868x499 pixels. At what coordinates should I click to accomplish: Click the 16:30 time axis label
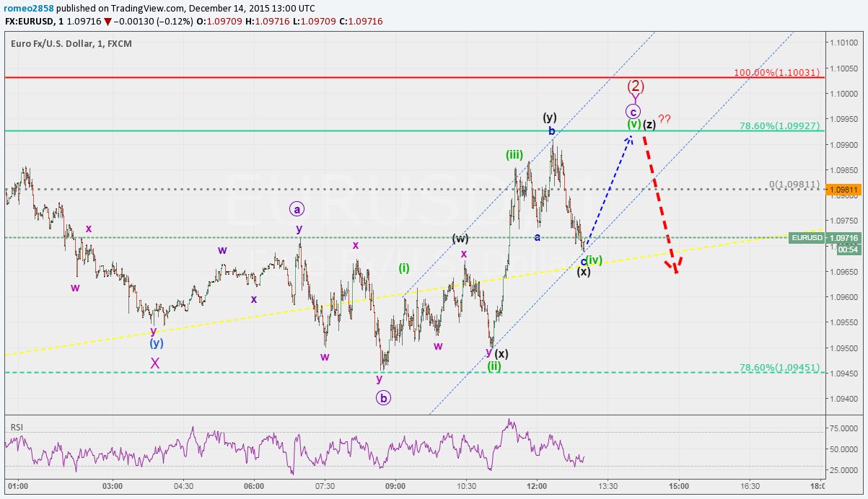click(x=749, y=486)
